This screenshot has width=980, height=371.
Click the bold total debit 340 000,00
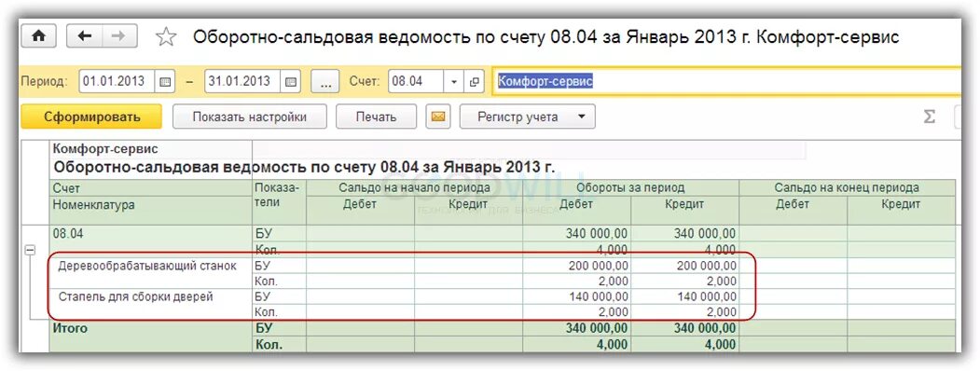point(577,328)
